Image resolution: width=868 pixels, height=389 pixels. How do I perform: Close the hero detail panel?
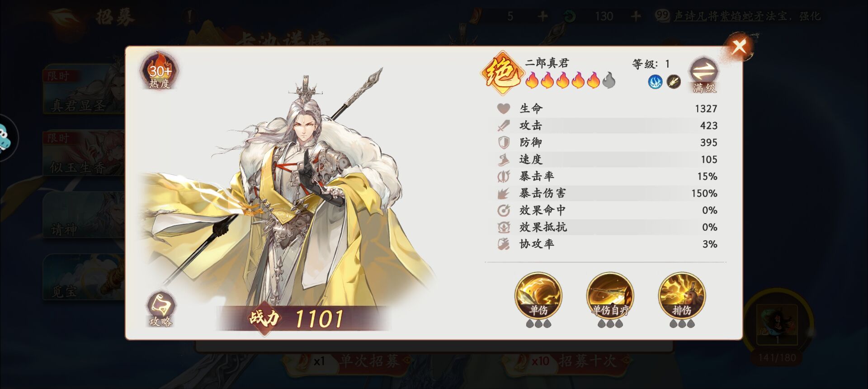pos(739,46)
